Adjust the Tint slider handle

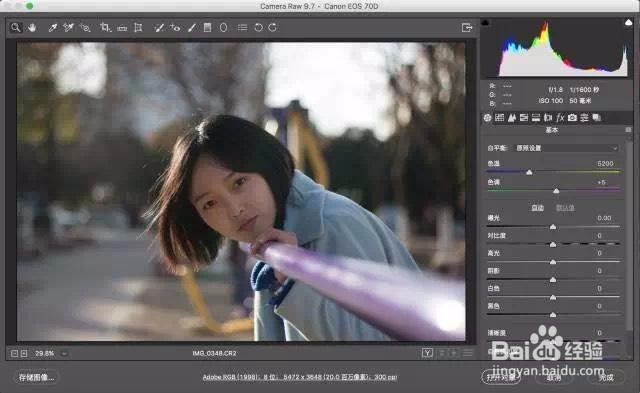coord(556,191)
